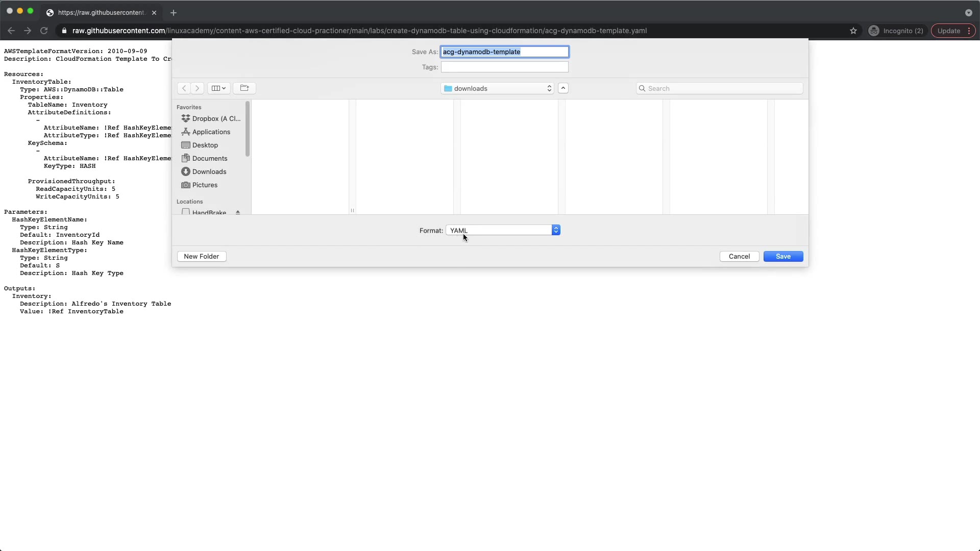Select Pictures in the sidebar

click(205, 185)
